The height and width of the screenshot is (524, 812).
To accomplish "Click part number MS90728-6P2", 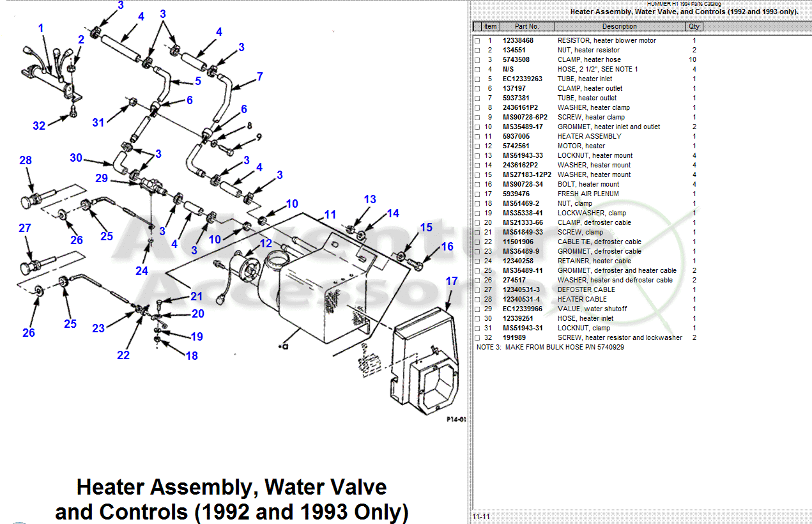I will (x=525, y=117).
